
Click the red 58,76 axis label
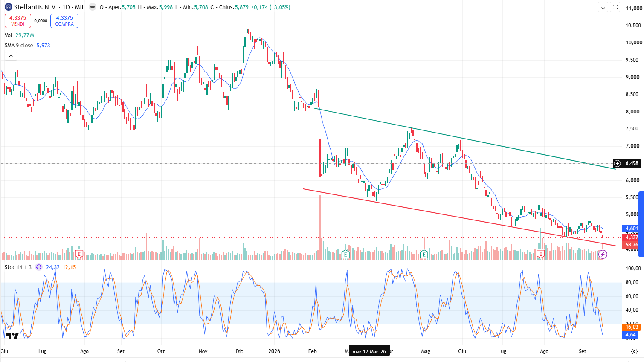[632, 245]
